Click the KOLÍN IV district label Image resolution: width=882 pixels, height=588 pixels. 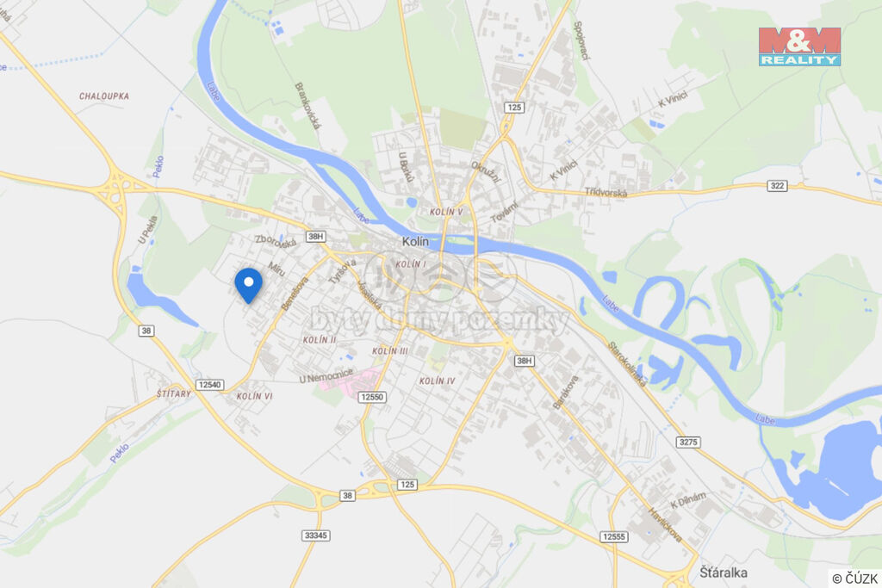(x=437, y=381)
